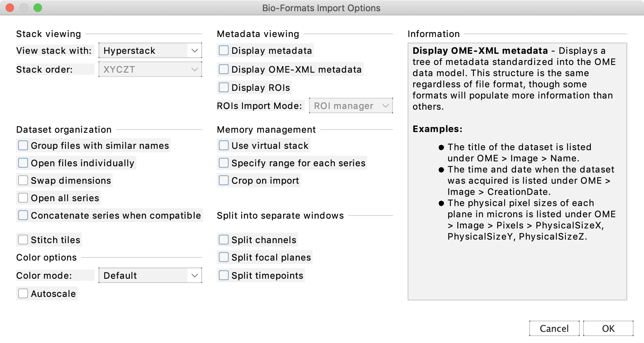644x343 pixels.
Task: Check Specify range for each series
Action: (x=223, y=163)
